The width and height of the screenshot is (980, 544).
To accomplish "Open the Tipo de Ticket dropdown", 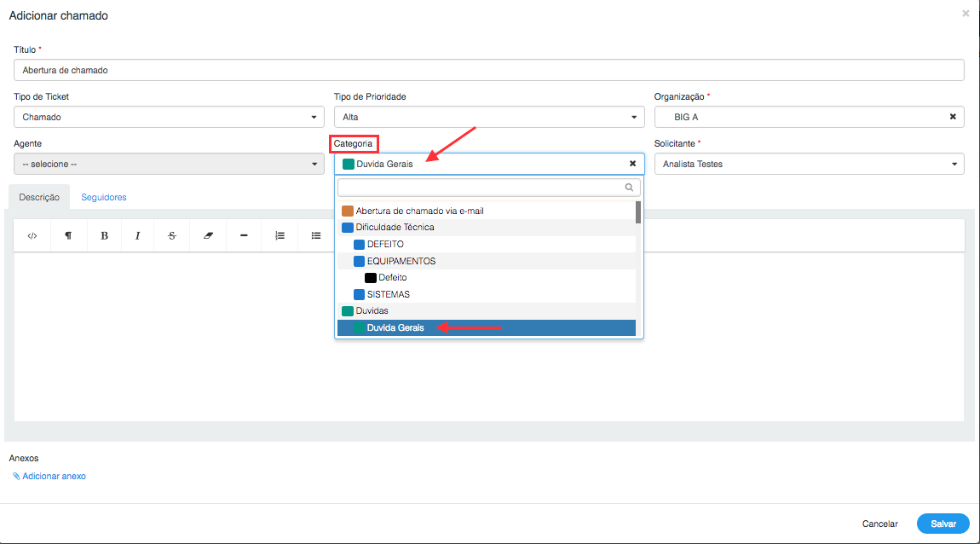I will tap(169, 117).
